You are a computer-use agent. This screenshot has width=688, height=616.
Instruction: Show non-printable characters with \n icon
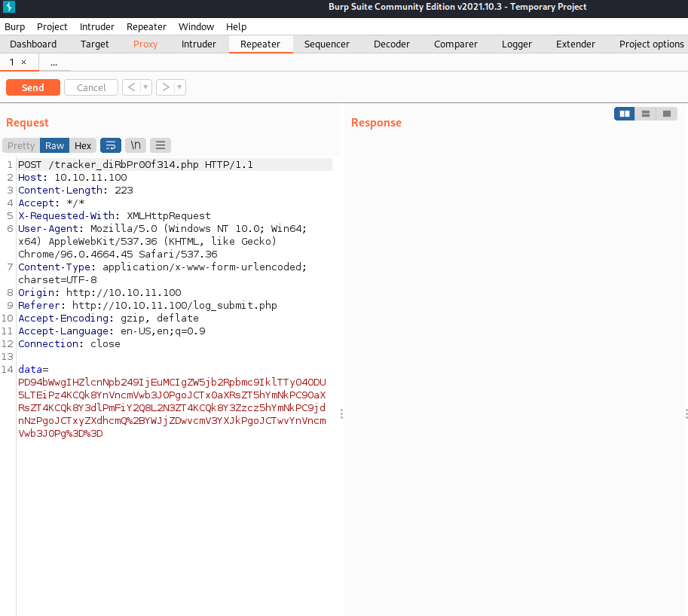[136, 145]
